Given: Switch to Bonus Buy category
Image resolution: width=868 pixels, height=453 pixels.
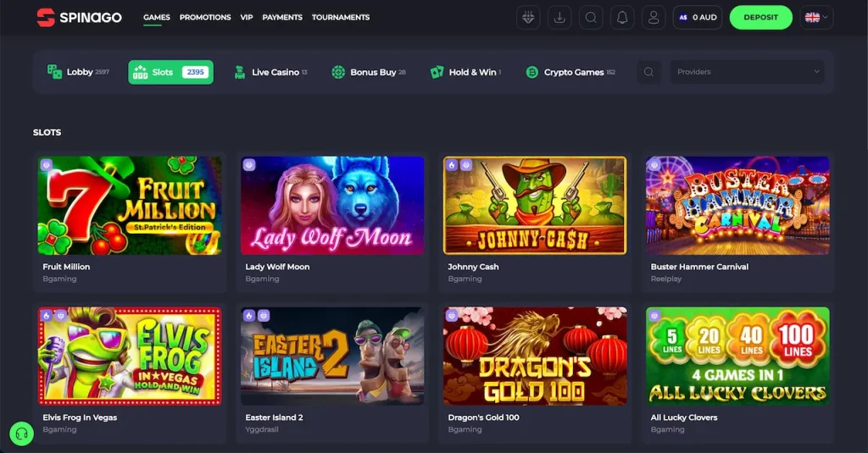Looking at the screenshot, I should coord(369,72).
